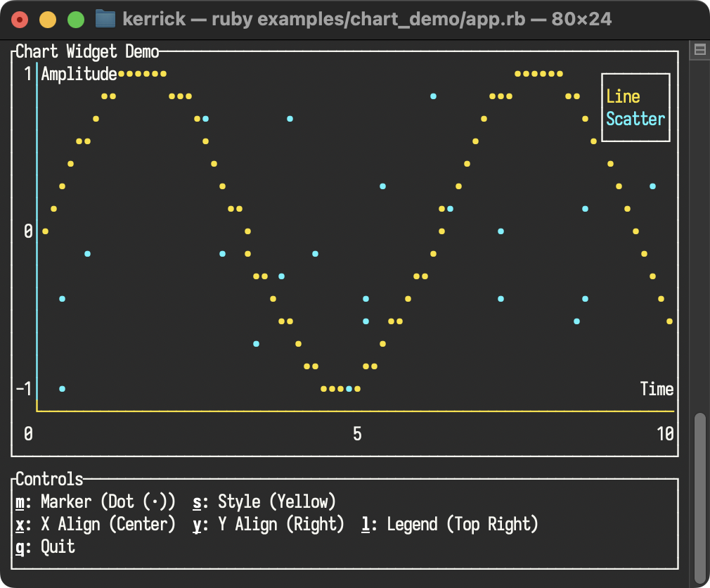This screenshot has width=710, height=588.
Task: Click the 'Scatter' legend entry
Action: click(x=635, y=119)
